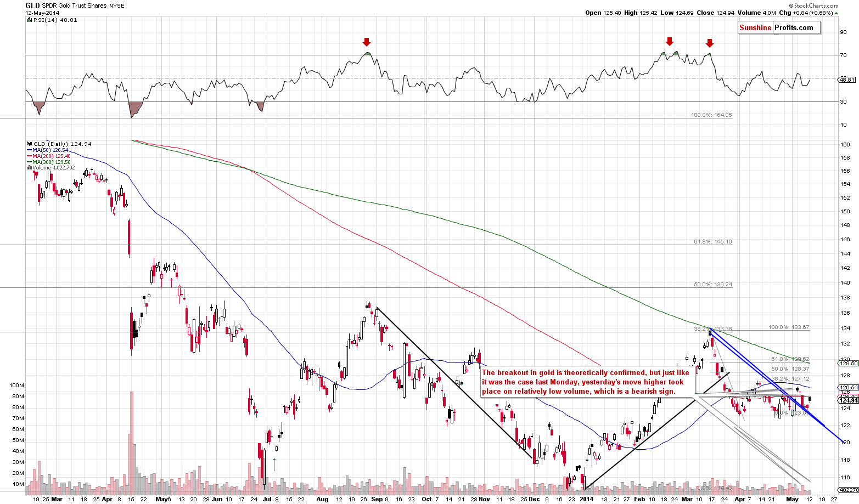The image size is (859, 504).
Task: Click the 'MA(50) 126.54' legend entry
Action: pyautogui.click(x=50, y=150)
